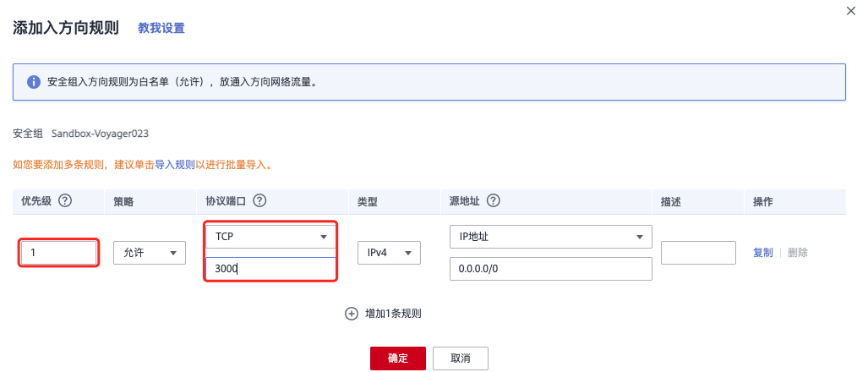Viewport: 868px width, 372px height.
Task: Click 复制 to duplicate the rule
Action: tap(762, 253)
